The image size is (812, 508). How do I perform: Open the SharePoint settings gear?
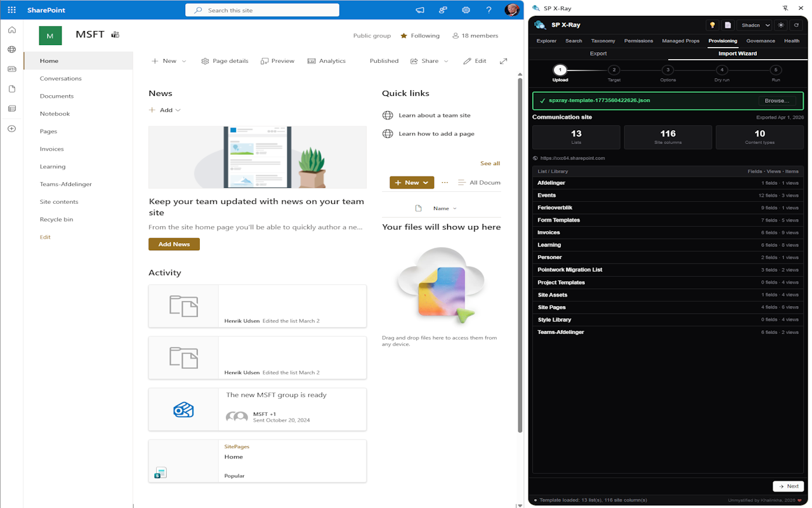coord(466,10)
